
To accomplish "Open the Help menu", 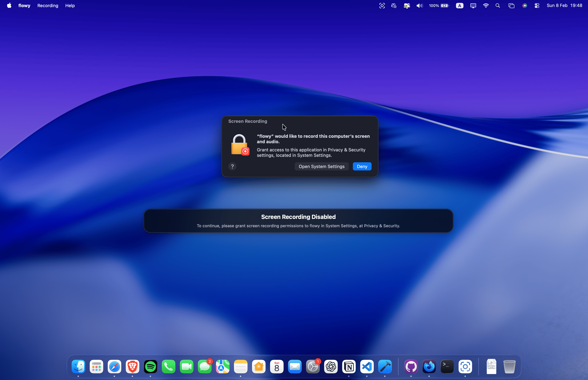I will coord(70,5).
